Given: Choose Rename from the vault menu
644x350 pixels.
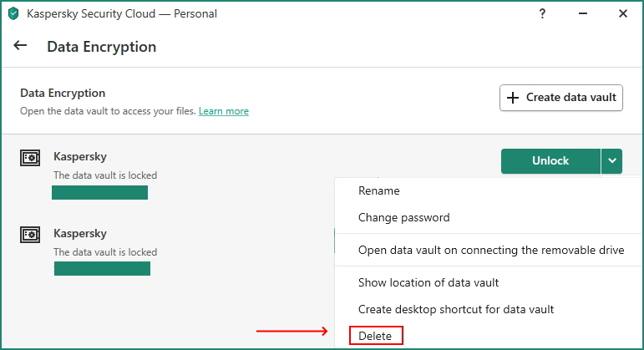Looking at the screenshot, I should [378, 190].
